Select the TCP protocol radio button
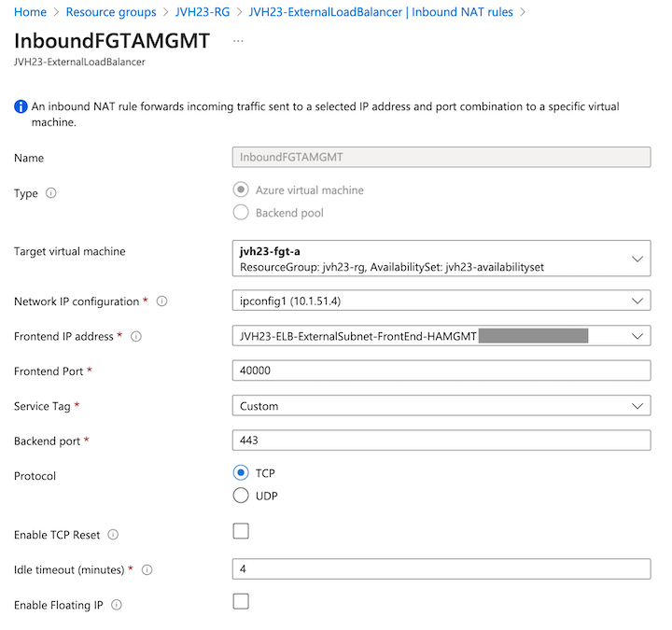 (241, 473)
